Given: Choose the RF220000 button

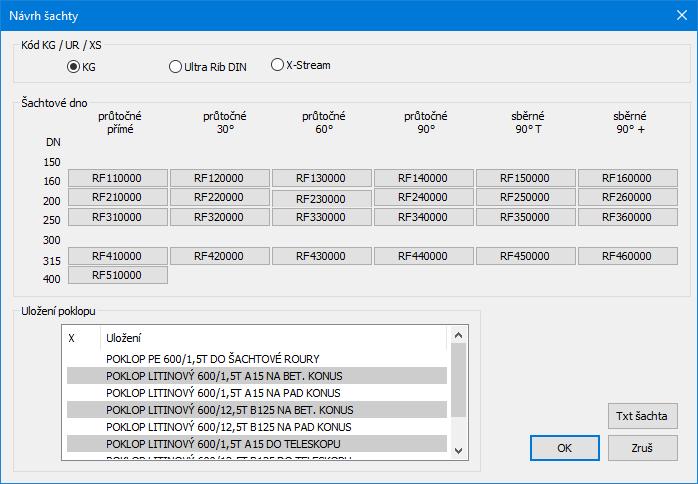Looking at the screenshot, I should pos(219,197).
